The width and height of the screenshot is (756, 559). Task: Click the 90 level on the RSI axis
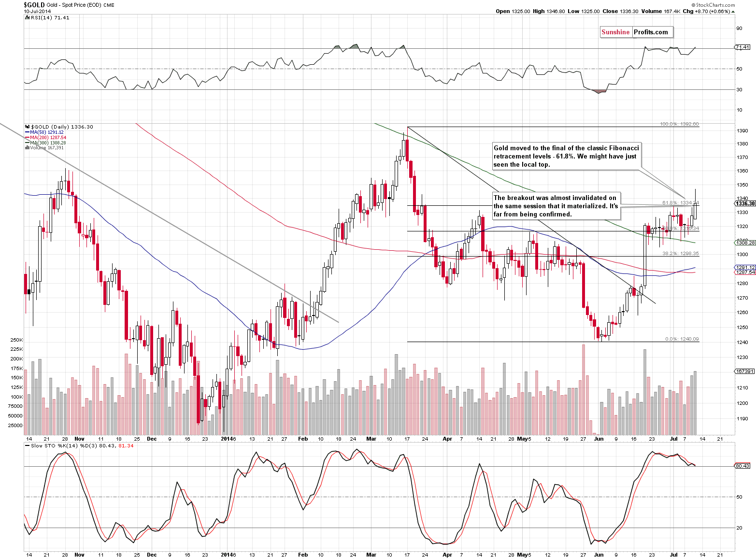coord(739,29)
